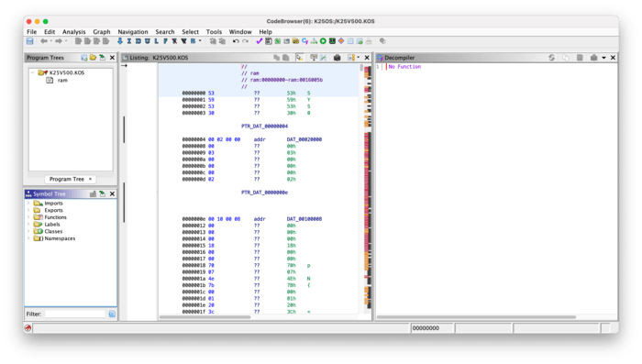
Task: Open the Navigation menu
Action: 133,31
